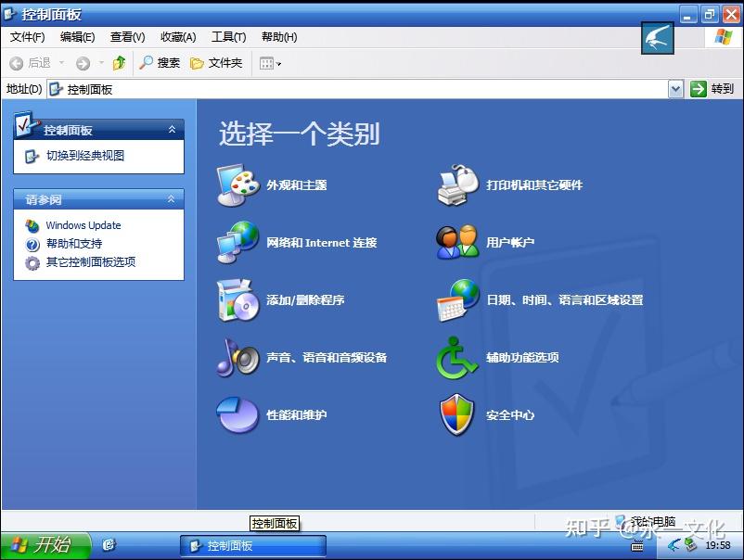Click the views grid toolbar icon
744x560 pixels.
point(266,63)
